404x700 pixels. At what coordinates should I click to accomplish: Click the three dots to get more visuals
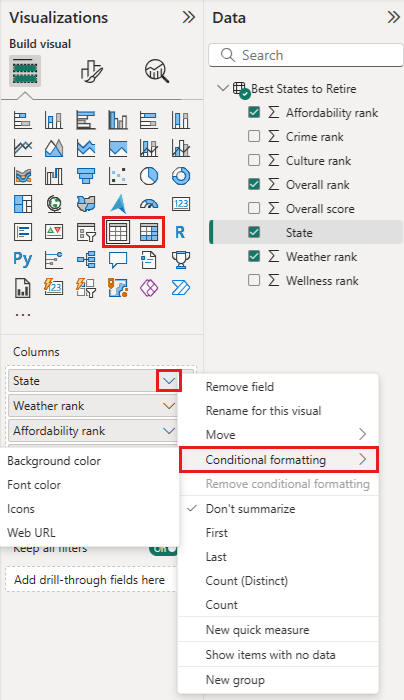point(23,315)
